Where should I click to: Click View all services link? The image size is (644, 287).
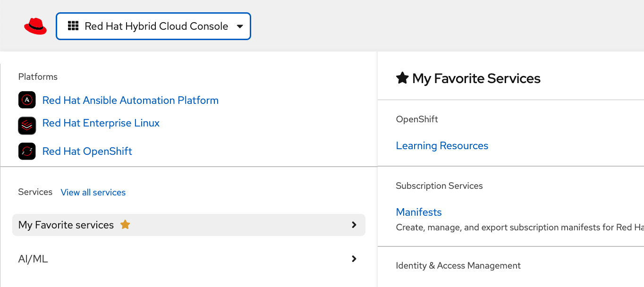pos(93,193)
